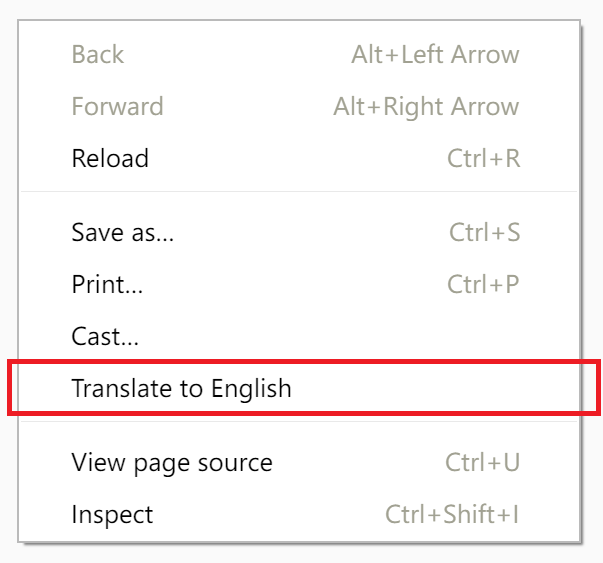The width and height of the screenshot is (603, 563).
Task: Open View page source
Action: pyautogui.click(x=171, y=463)
